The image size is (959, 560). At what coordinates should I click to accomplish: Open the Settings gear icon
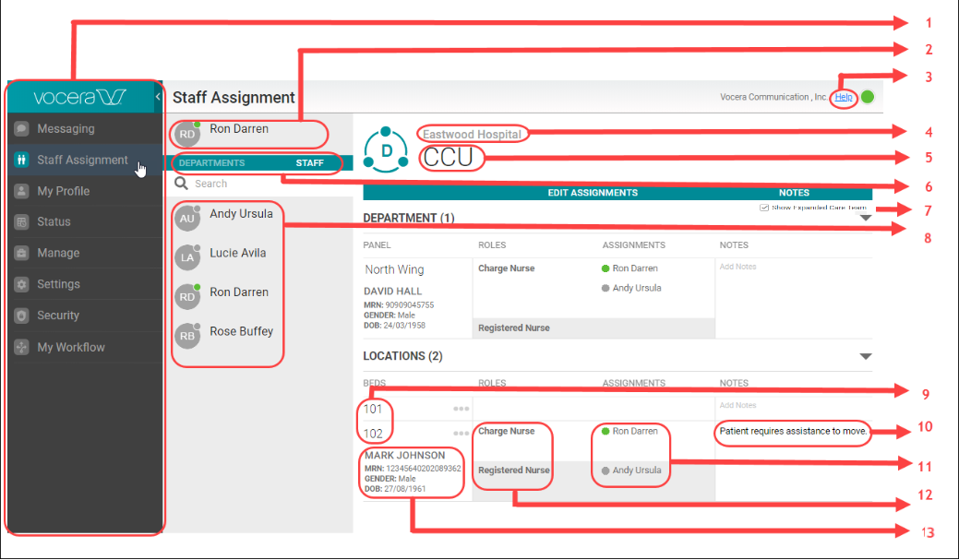pyautogui.click(x=20, y=284)
